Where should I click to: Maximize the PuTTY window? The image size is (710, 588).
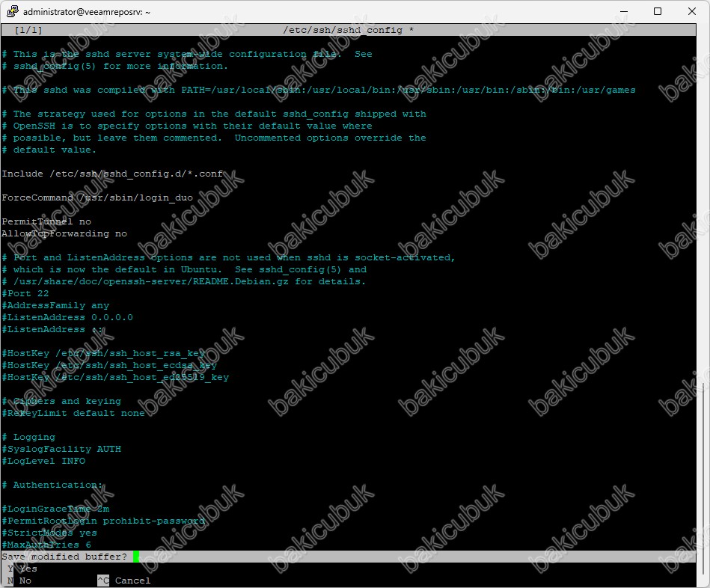[x=658, y=11]
